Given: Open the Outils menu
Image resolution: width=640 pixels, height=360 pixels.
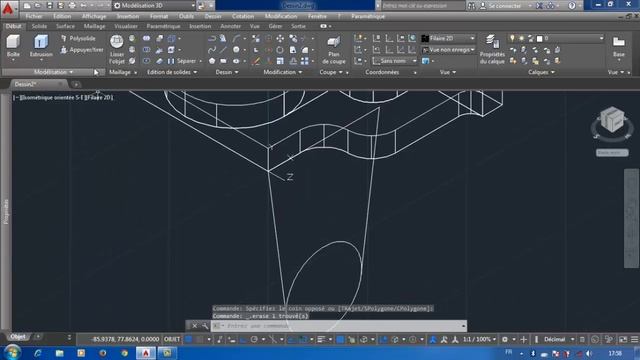Looking at the screenshot, I should 186,16.
